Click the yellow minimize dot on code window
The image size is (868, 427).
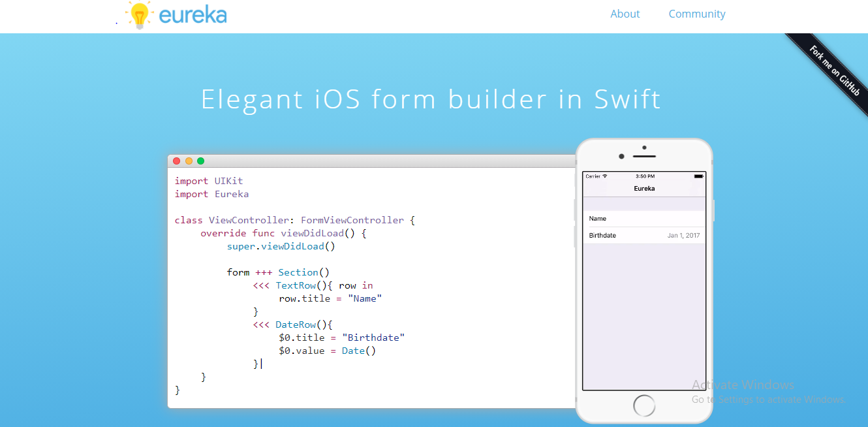pyautogui.click(x=189, y=161)
